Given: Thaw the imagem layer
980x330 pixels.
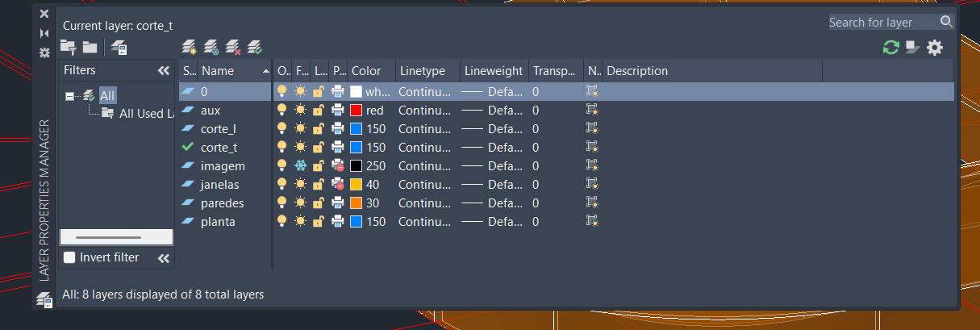Looking at the screenshot, I should [x=300, y=166].
